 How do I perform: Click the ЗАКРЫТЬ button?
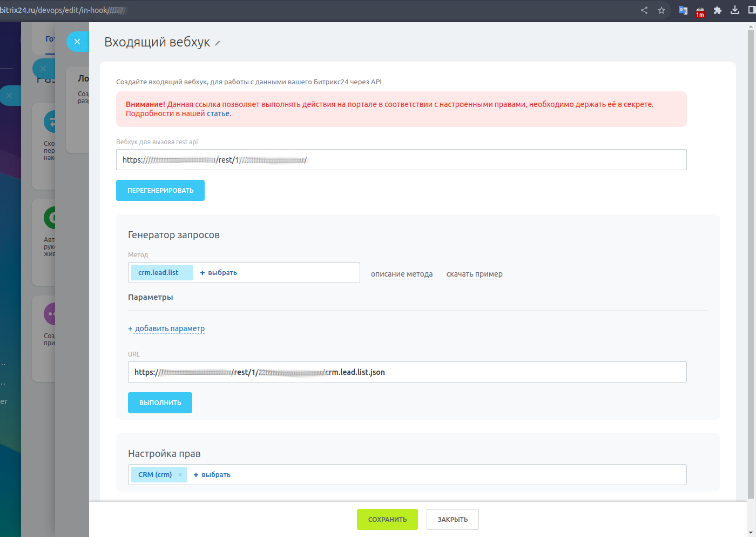coord(453,519)
